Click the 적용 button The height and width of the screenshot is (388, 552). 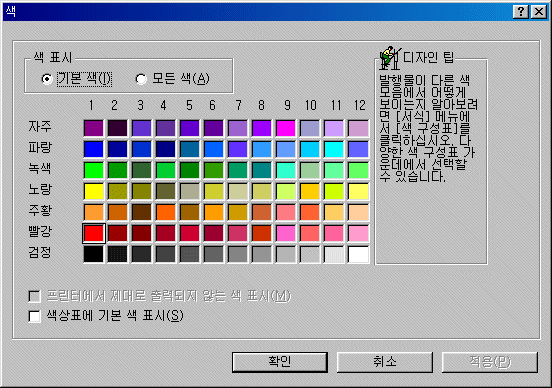[490, 362]
